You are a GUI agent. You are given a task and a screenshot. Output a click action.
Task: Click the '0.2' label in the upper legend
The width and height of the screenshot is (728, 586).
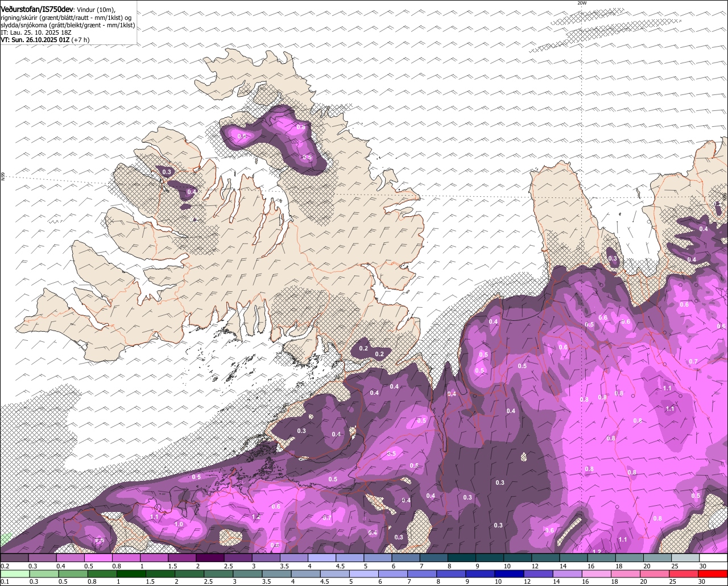5,566
